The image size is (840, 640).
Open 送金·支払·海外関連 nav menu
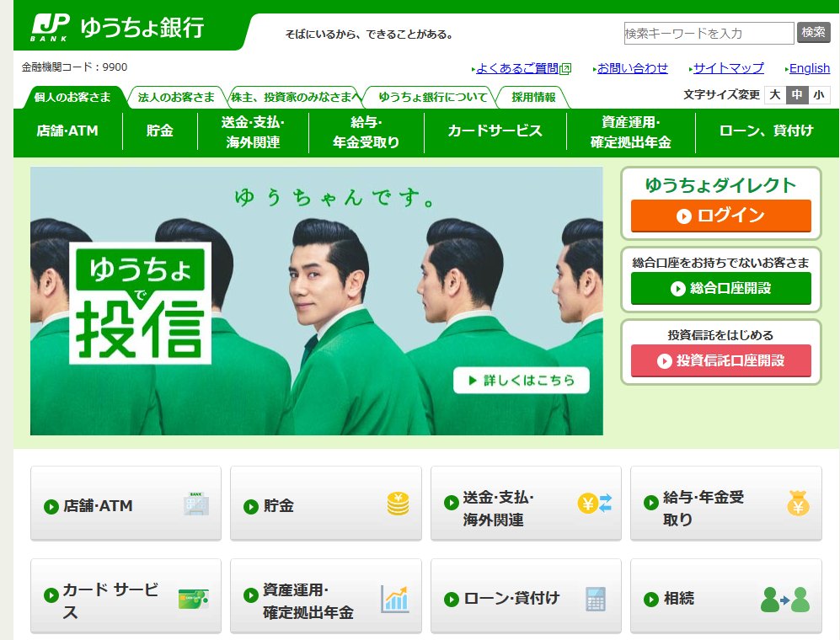253,131
